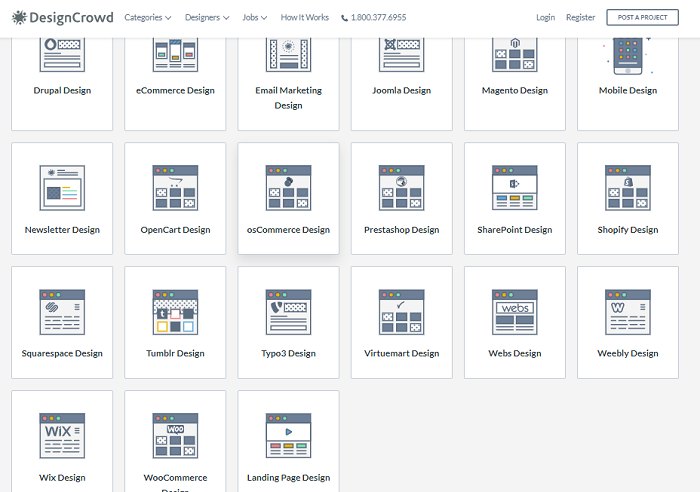Expand the Designers dropdown menu
Screen dimensions: 700x492
(x=207, y=17)
